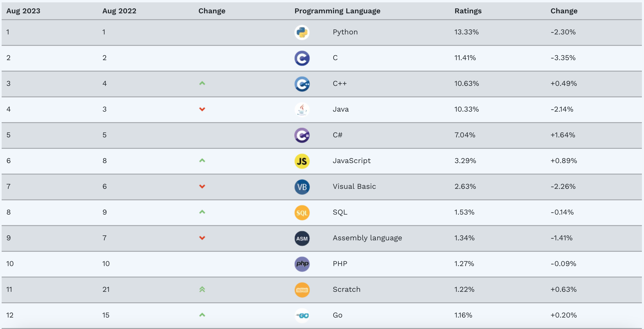This screenshot has width=644, height=329.
Task: Click the double up arrow for Scratch
Action: tap(202, 289)
